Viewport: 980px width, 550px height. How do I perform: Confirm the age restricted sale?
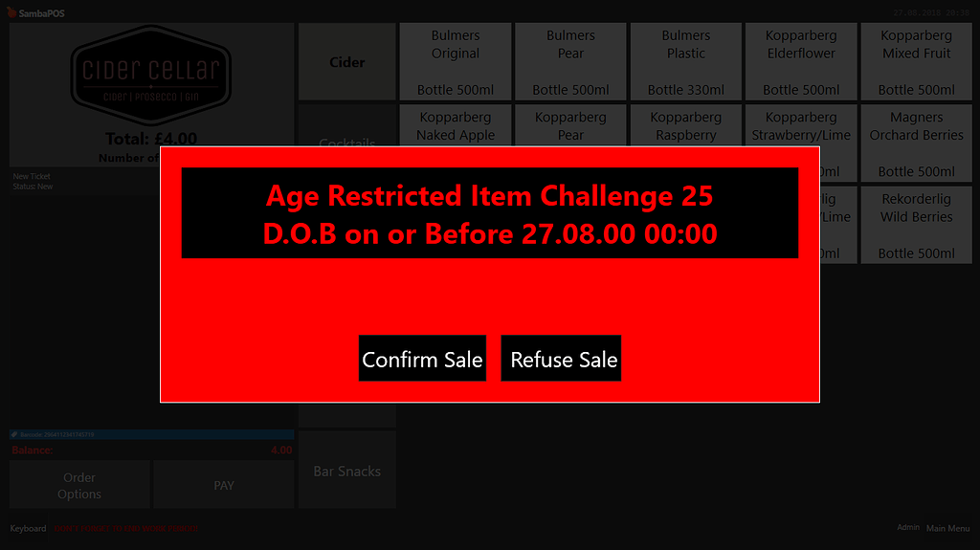point(422,359)
